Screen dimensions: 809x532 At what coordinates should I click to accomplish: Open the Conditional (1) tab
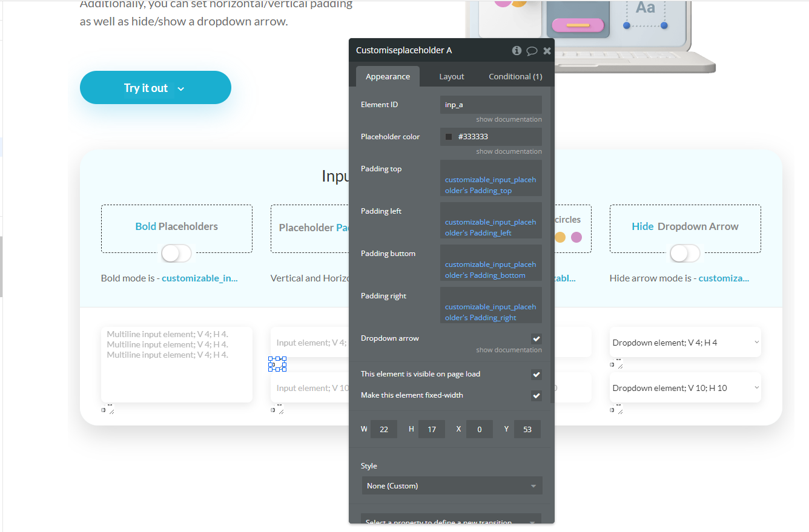515,76
